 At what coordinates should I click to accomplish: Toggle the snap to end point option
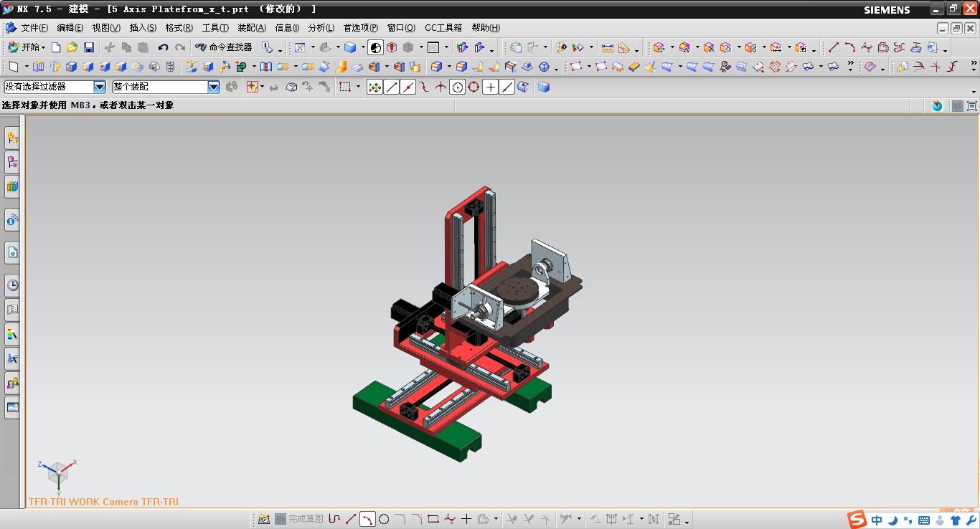point(392,87)
